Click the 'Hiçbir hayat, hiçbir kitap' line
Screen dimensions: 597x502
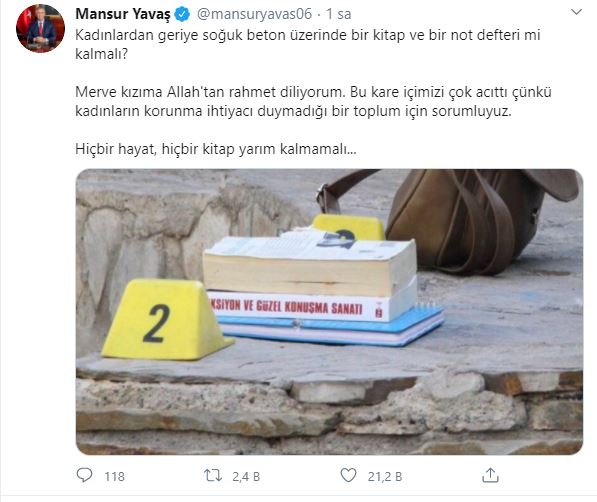216,149
